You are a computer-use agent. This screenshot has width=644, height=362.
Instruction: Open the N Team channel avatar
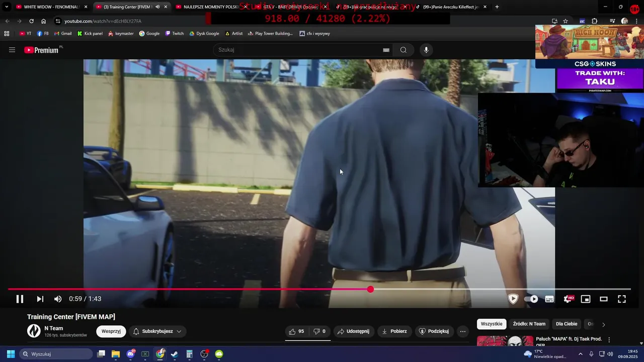click(34, 331)
